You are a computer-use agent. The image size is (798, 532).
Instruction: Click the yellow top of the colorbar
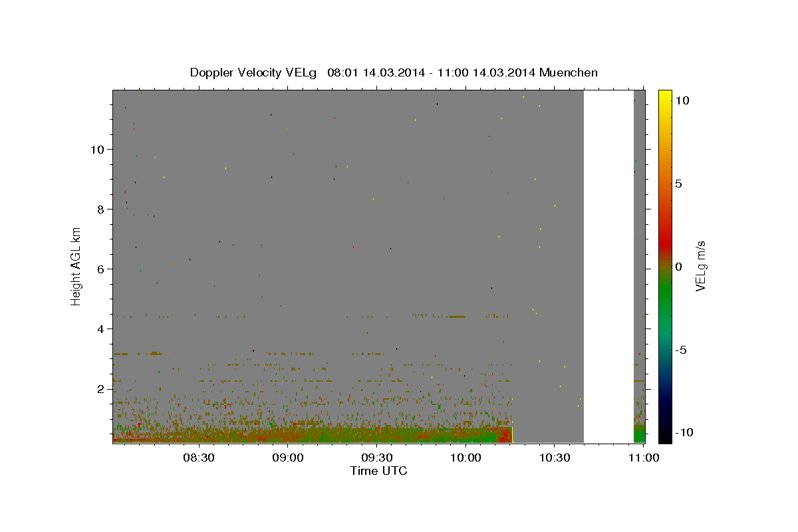[x=665, y=96]
